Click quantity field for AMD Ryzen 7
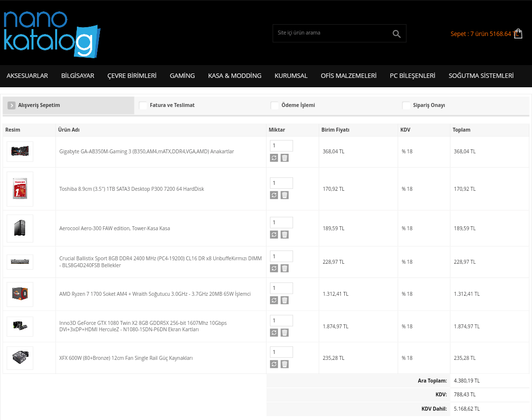 coord(281,288)
